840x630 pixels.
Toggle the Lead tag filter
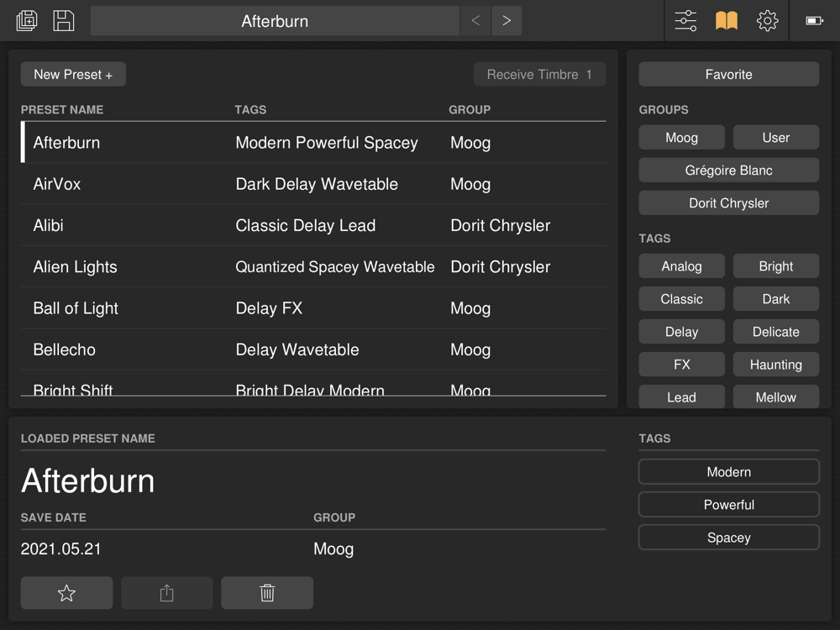pyautogui.click(x=681, y=397)
